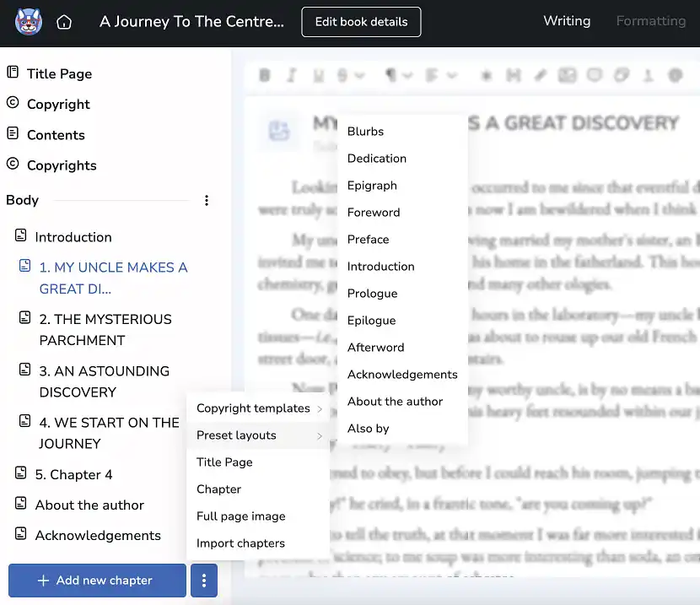Open the strikethrough dropdown arrow
The image size is (700, 605).
[358, 74]
